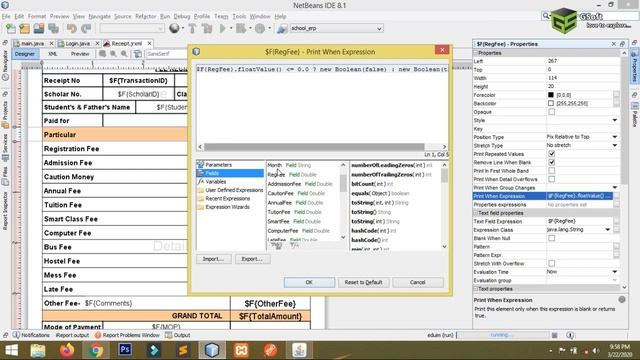Open the Palette side panel

(635, 116)
